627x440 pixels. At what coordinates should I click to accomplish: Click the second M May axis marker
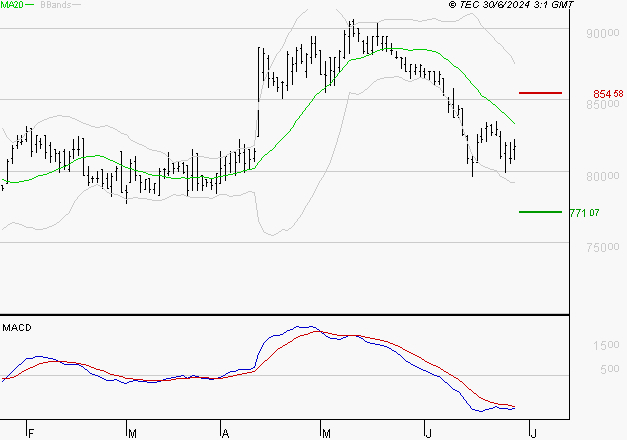point(326,433)
